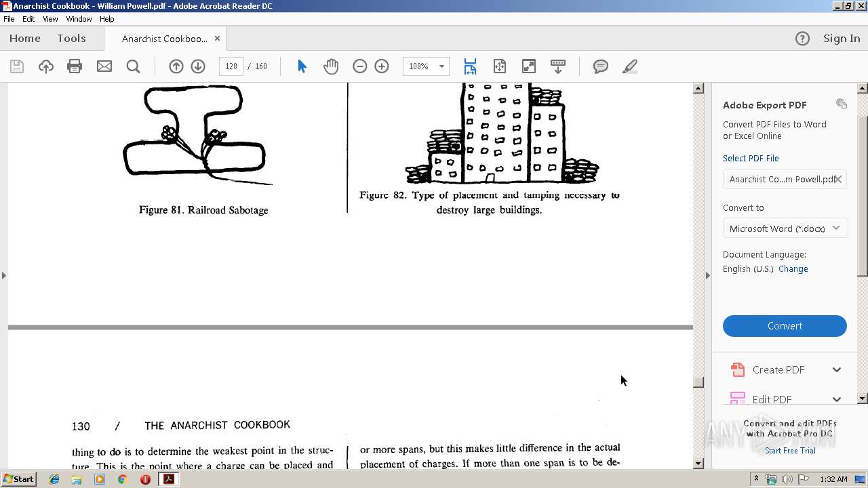Open File Explorer folder taskbar icon
This screenshot has width=868, height=488.
tap(77, 479)
